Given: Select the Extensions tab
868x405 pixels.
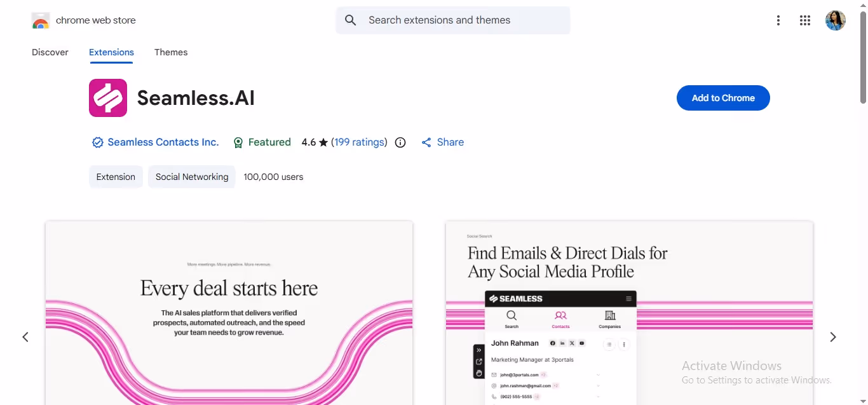Looking at the screenshot, I should pos(111,52).
